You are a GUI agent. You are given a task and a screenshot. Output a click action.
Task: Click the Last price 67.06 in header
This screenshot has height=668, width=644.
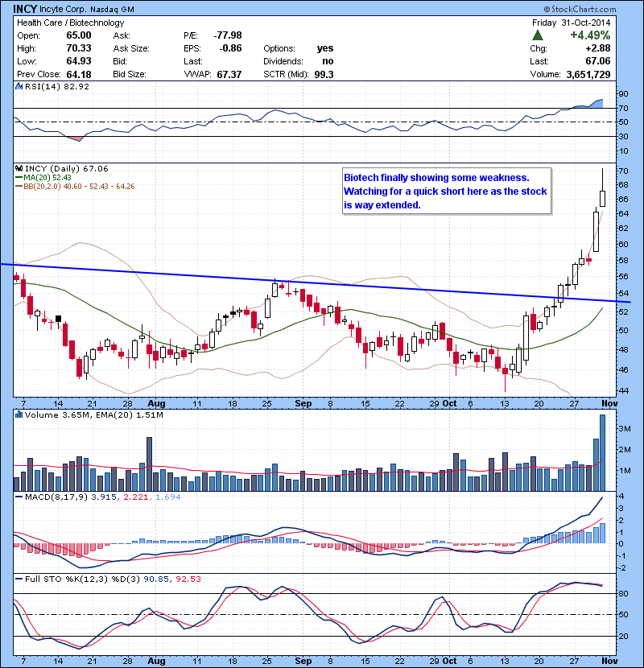598,61
